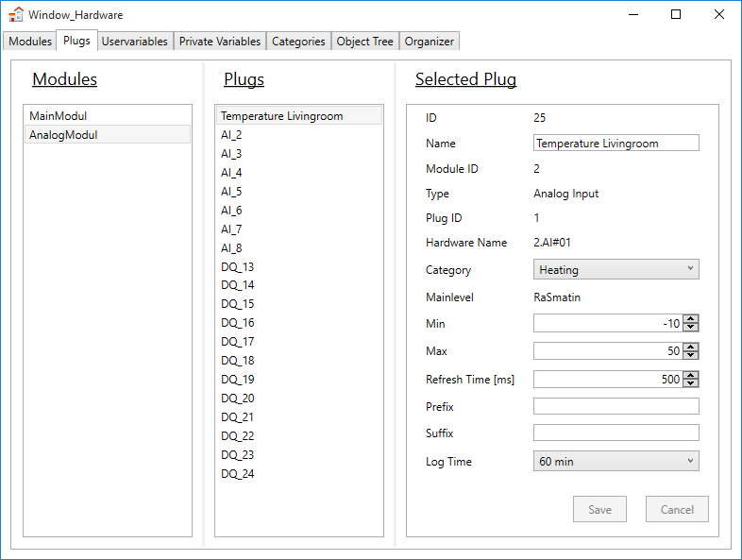The width and height of the screenshot is (742, 560).
Task: Switch to the Modules tab
Action: (x=30, y=42)
